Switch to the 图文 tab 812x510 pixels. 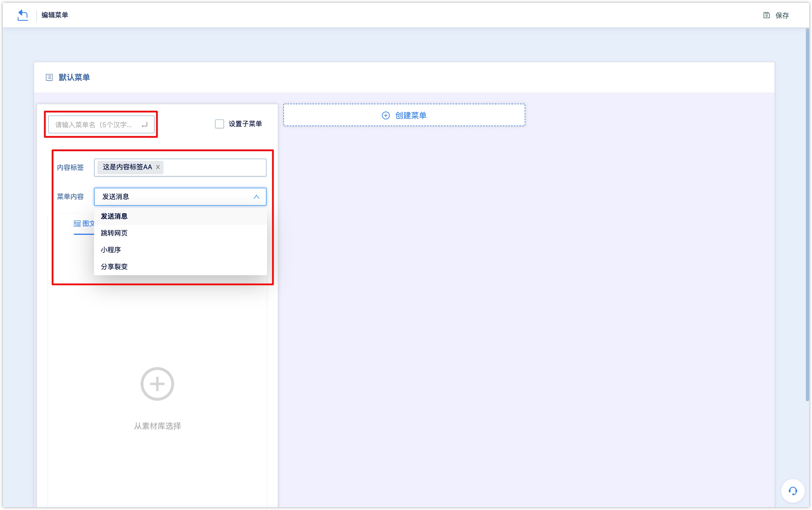tap(84, 224)
